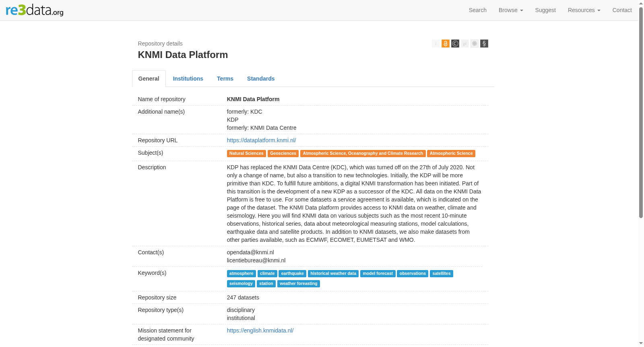Click the re3data.org logo

[x=35, y=10]
